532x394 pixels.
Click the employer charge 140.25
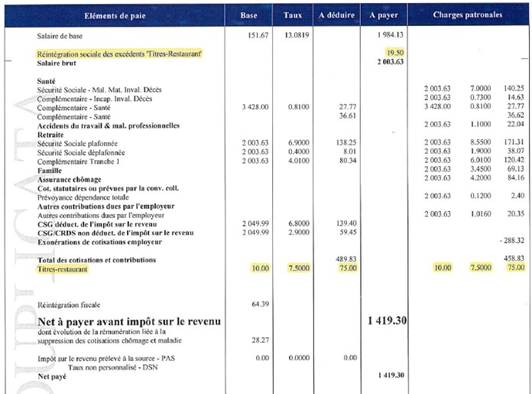point(514,88)
